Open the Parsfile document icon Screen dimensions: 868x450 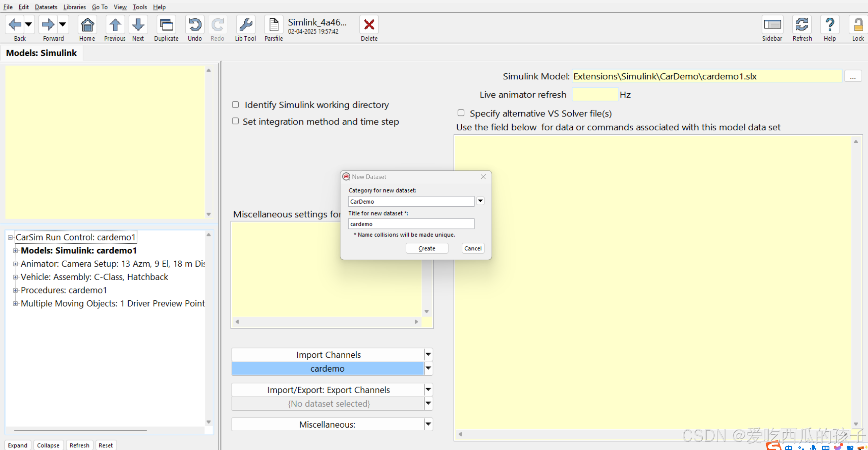point(274,25)
